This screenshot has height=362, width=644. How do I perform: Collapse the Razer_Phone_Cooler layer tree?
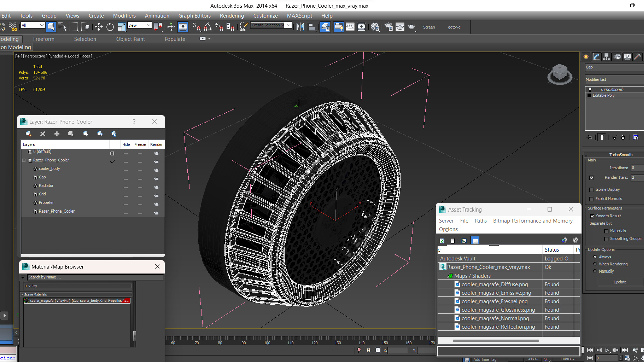tap(24, 160)
